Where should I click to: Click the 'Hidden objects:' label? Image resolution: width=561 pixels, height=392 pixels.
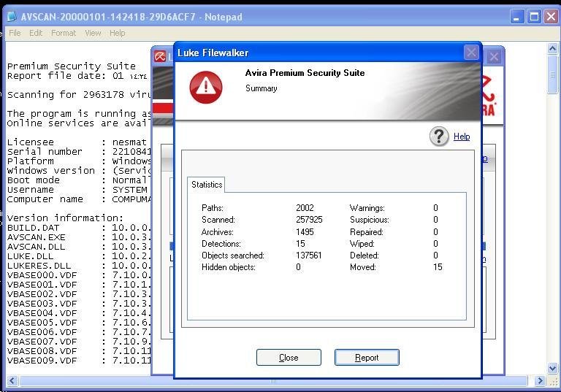coord(228,267)
